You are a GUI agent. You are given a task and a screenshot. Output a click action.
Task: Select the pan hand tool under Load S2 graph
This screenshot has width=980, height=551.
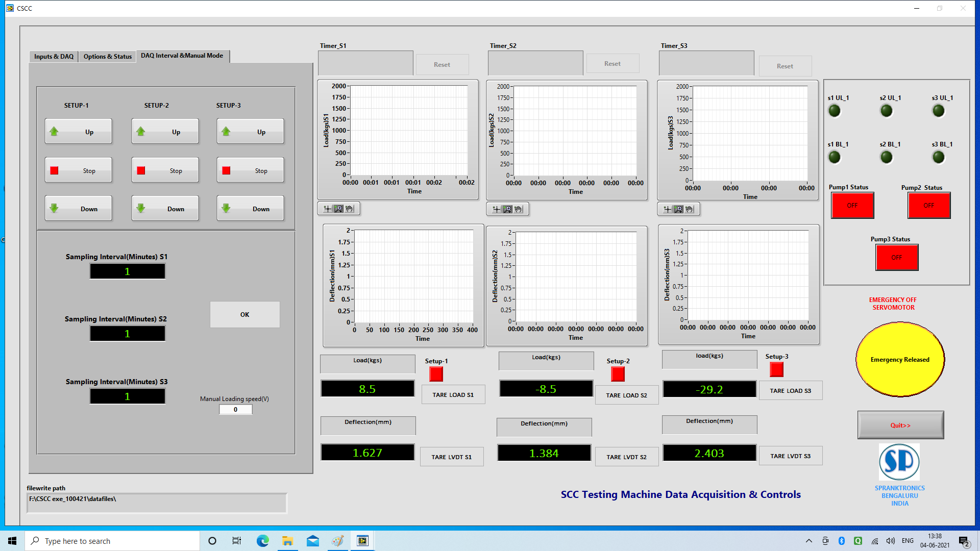(519, 209)
